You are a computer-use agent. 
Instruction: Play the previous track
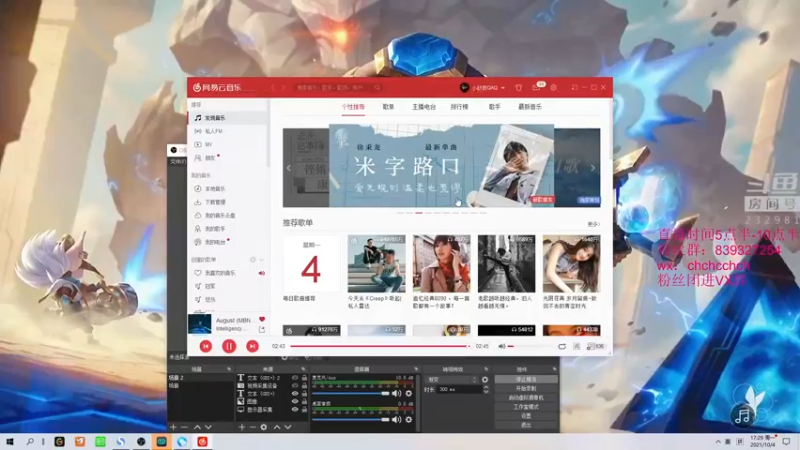[206, 346]
